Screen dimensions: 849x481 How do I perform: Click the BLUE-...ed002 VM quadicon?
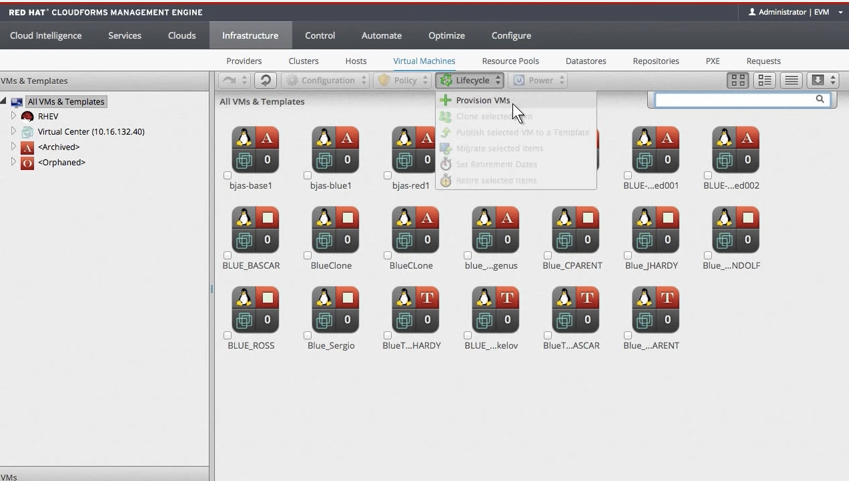coord(736,150)
